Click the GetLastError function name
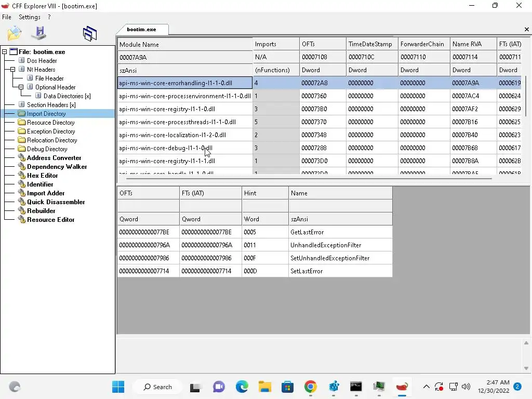This screenshot has width=532, height=399. click(x=307, y=232)
